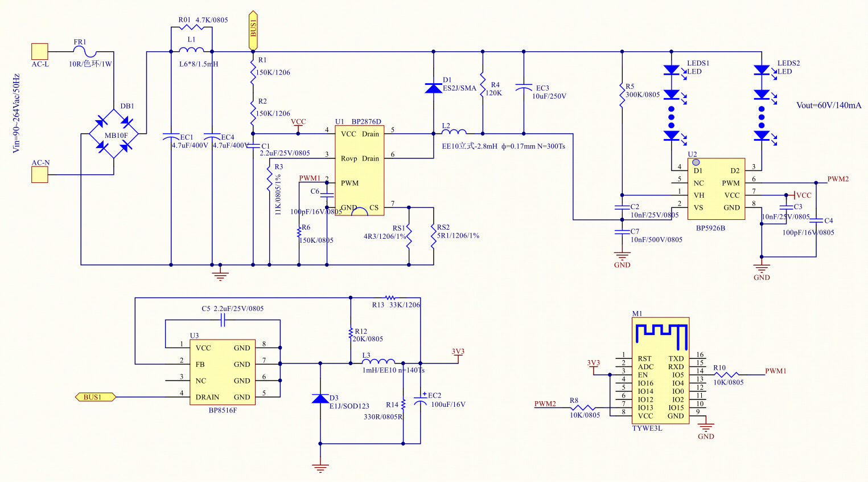Click the '10uF/250V' value under EC3

point(549,96)
